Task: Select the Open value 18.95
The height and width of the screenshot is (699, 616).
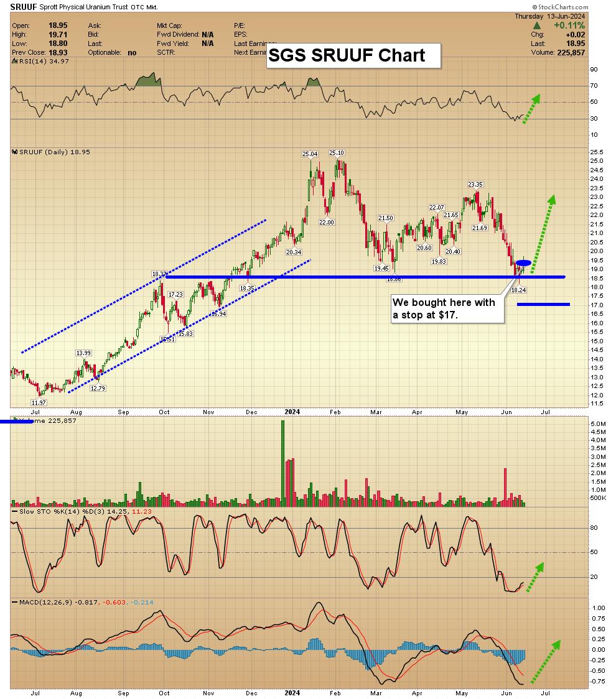Action: pyautogui.click(x=58, y=26)
